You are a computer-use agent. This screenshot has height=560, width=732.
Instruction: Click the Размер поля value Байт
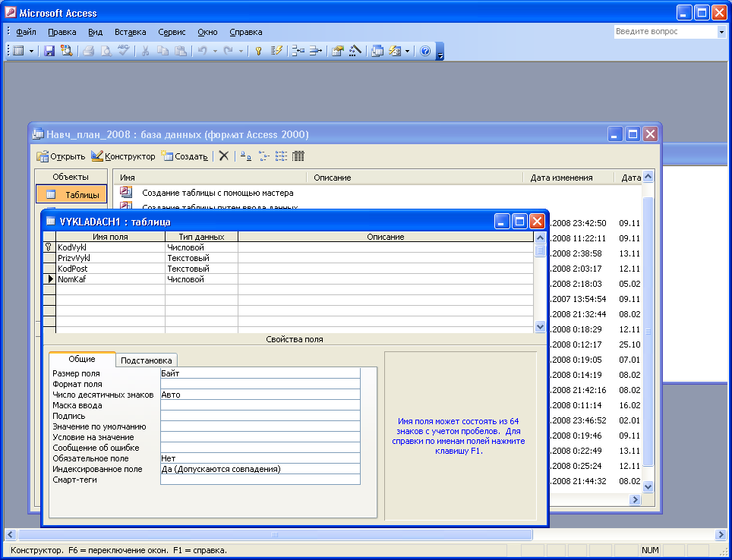pos(260,373)
